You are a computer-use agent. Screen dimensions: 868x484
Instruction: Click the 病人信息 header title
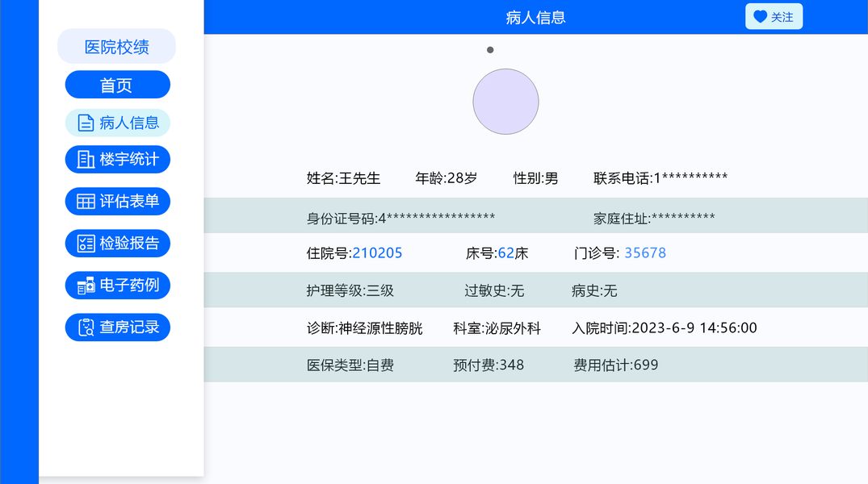[x=535, y=18]
